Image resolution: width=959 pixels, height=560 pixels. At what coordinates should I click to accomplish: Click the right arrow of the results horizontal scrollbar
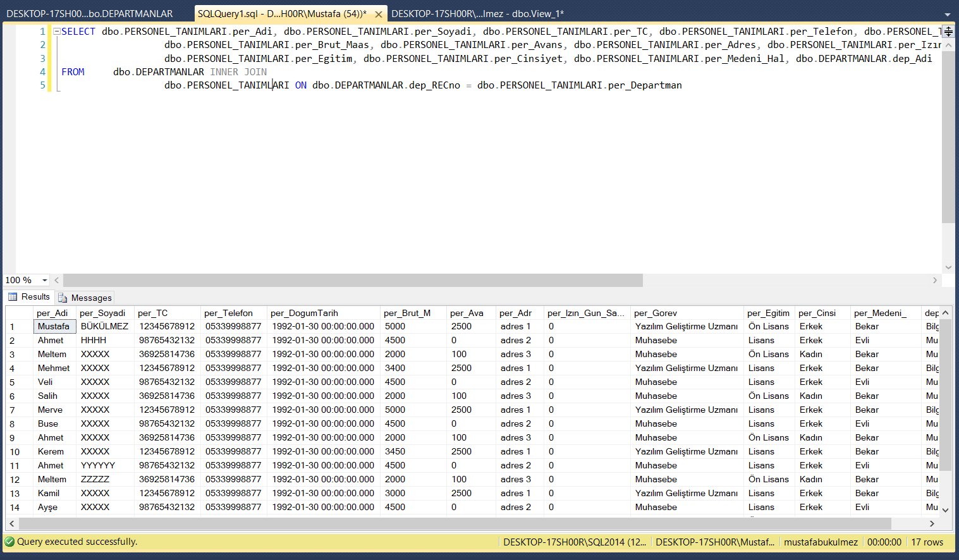pos(932,523)
